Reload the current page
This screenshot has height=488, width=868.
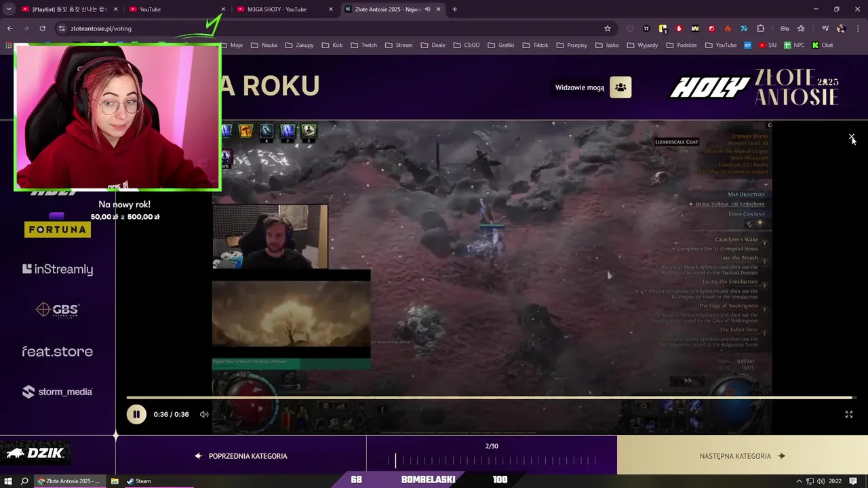[x=42, y=28]
